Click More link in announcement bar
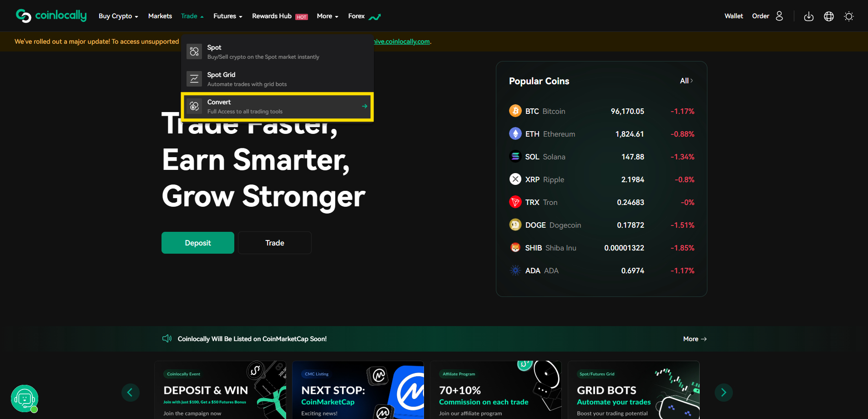The image size is (868, 419). [695, 339]
